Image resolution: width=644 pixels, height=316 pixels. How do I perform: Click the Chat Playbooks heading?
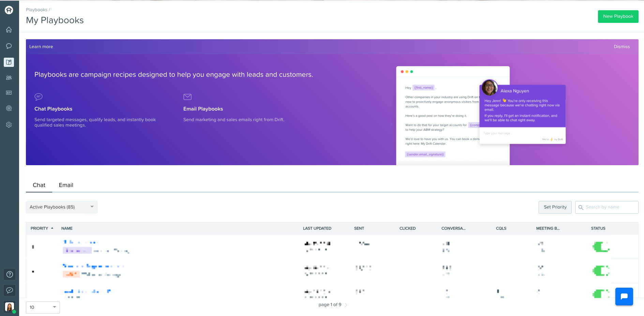(53, 109)
